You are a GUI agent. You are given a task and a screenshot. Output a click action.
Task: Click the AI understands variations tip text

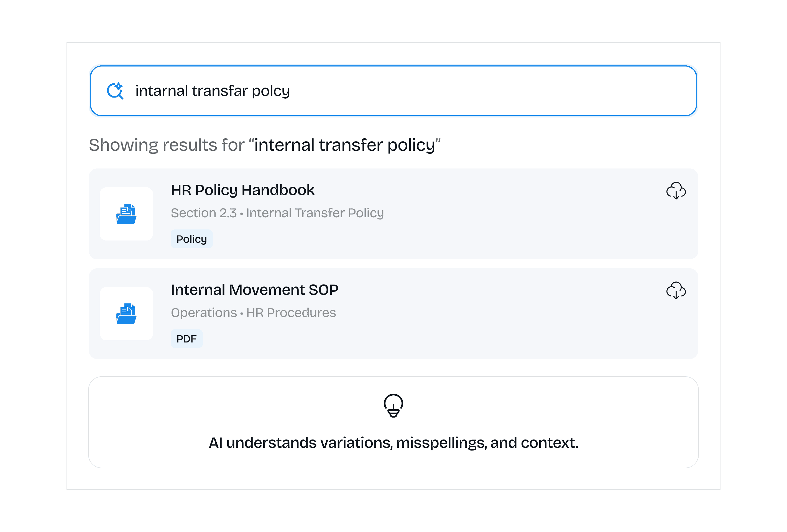pos(393,443)
